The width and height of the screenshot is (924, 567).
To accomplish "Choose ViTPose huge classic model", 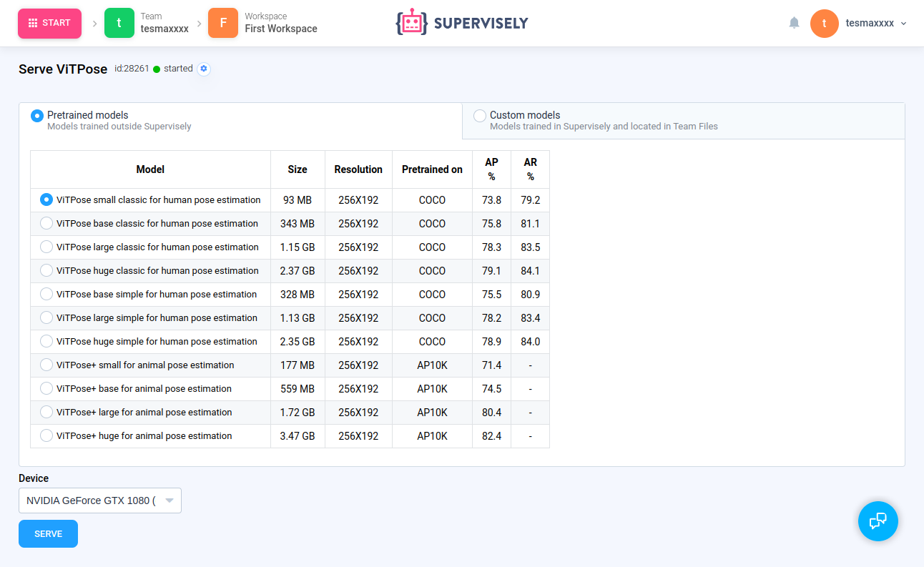I will [x=46, y=270].
